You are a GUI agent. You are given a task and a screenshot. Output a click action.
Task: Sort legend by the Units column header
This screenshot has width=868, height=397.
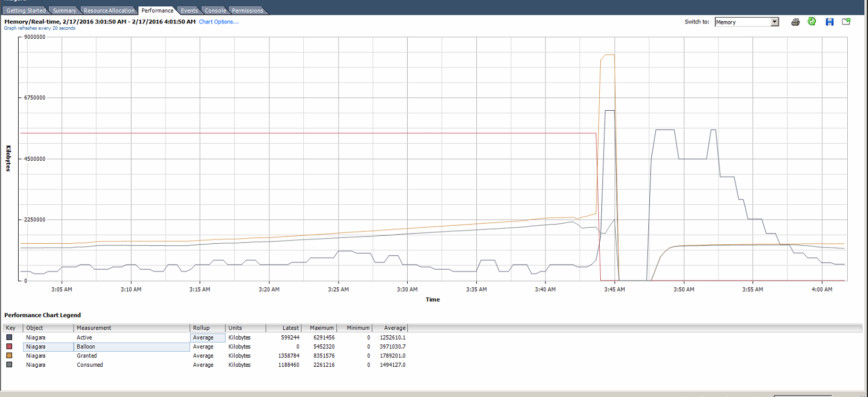[245, 328]
